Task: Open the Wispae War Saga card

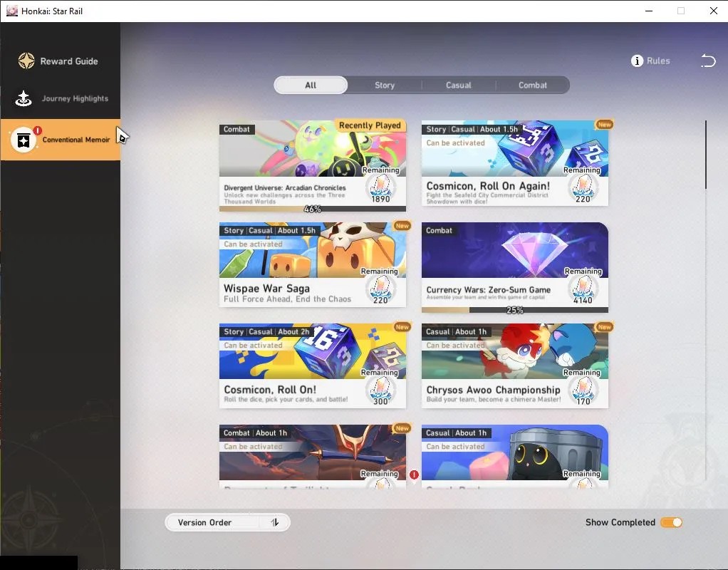Action: [x=313, y=264]
